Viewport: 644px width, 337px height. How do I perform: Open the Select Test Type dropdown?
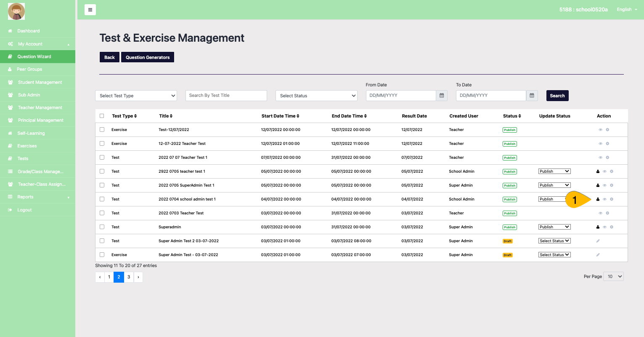(x=136, y=96)
